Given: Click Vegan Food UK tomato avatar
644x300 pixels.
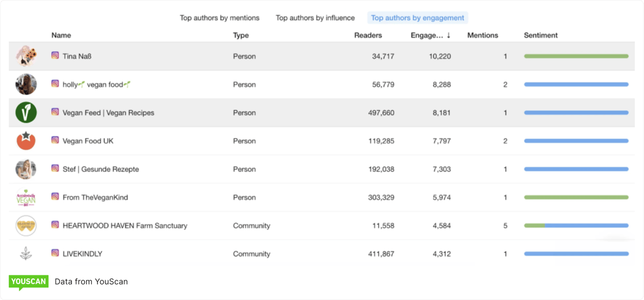Looking at the screenshot, I should [26, 141].
